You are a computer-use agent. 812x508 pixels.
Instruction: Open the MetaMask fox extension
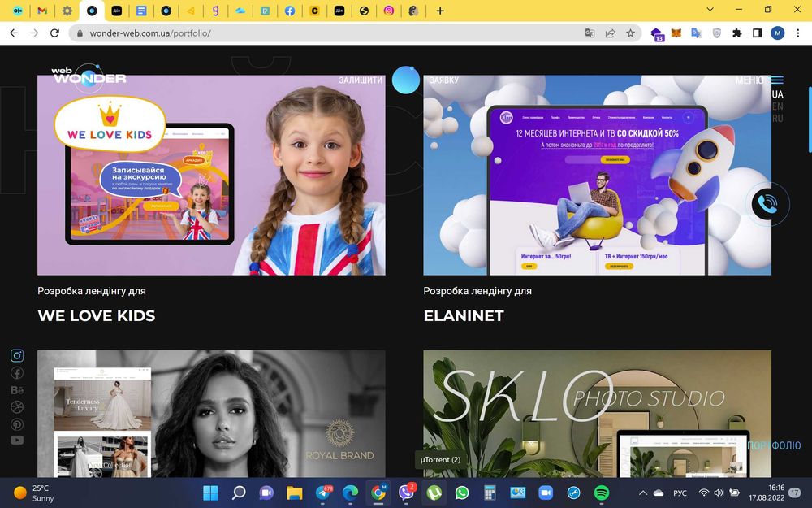(676, 33)
